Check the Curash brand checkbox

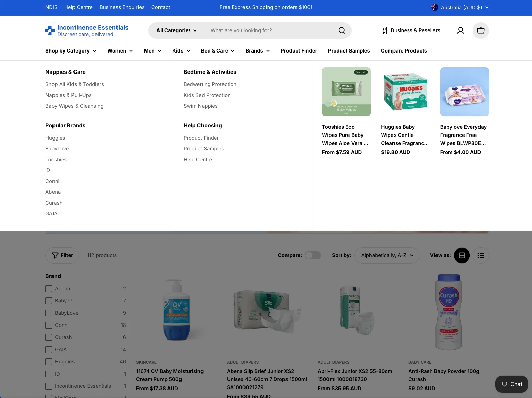pyautogui.click(x=49, y=337)
